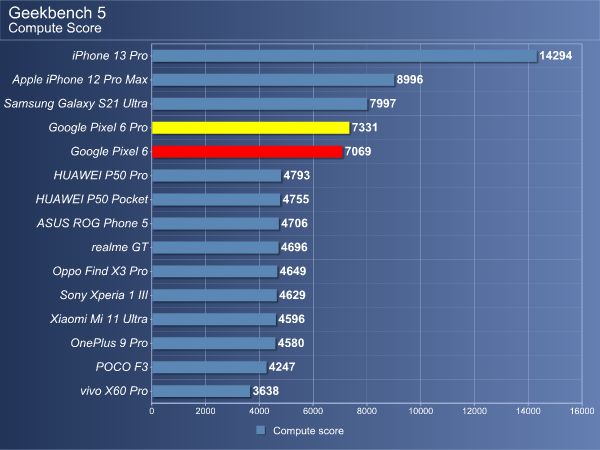The width and height of the screenshot is (600, 450).
Task: Select the ASUS ROG Phone 5 label
Action: 92,223
